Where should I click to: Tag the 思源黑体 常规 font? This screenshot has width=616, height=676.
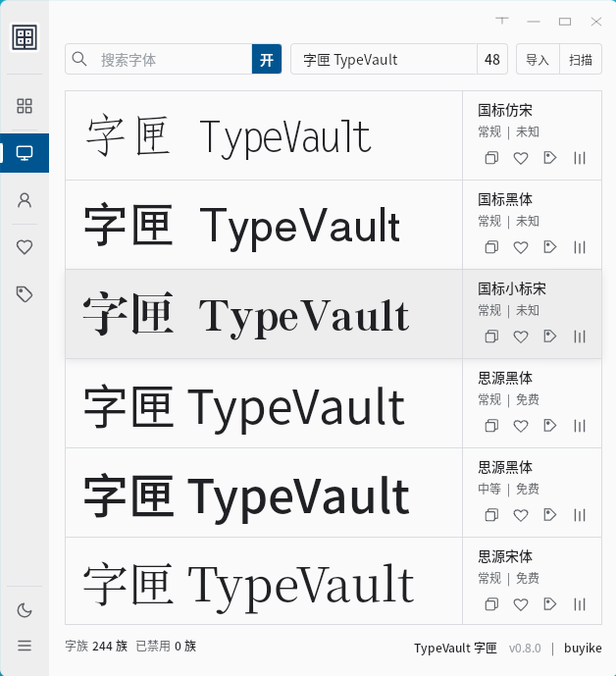(x=550, y=426)
